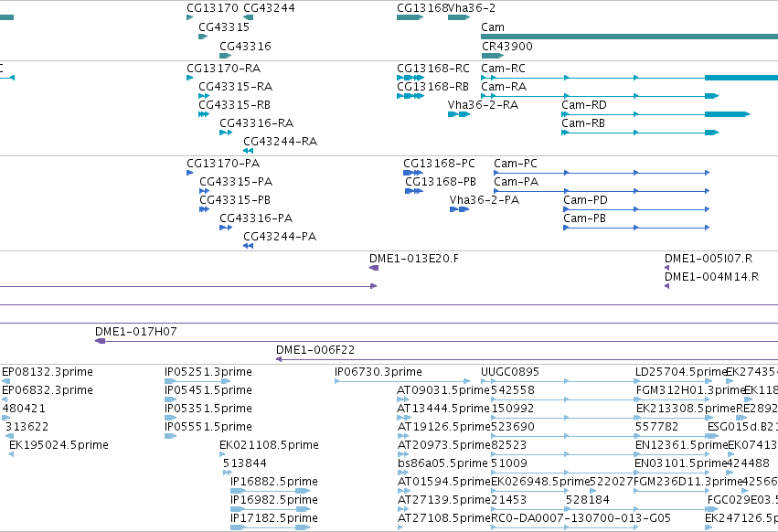778x532 pixels.
Task: Select protein CG43316-PA
Action: pyautogui.click(x=256, y=218)
